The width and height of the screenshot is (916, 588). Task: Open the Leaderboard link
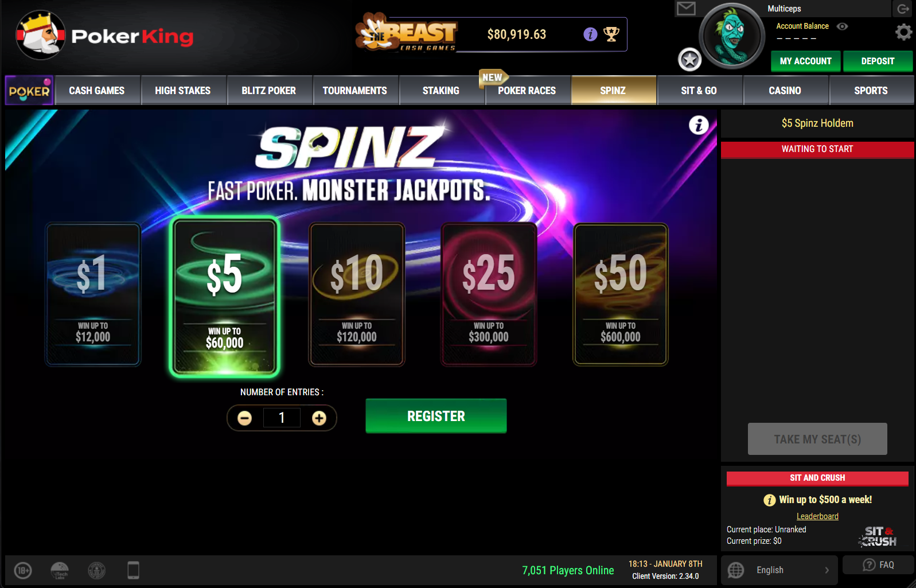pyautogui.click(x=817, y=516)
